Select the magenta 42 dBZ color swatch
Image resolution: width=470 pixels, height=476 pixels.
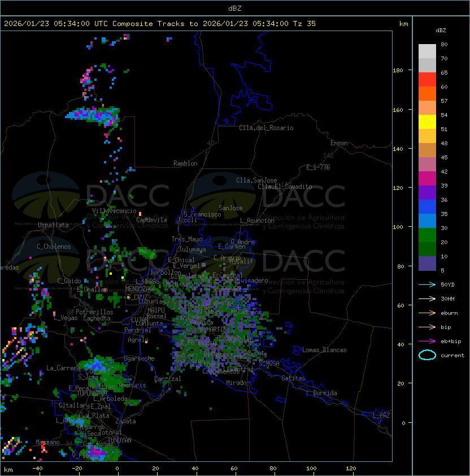tap(427, 179)
